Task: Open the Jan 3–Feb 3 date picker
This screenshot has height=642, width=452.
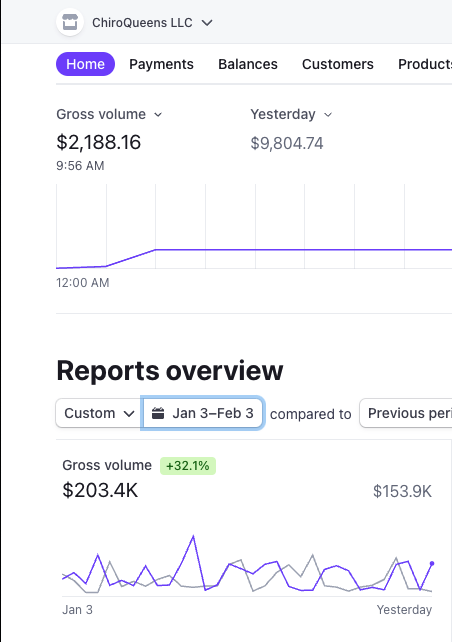Action: tap(202, 413)
